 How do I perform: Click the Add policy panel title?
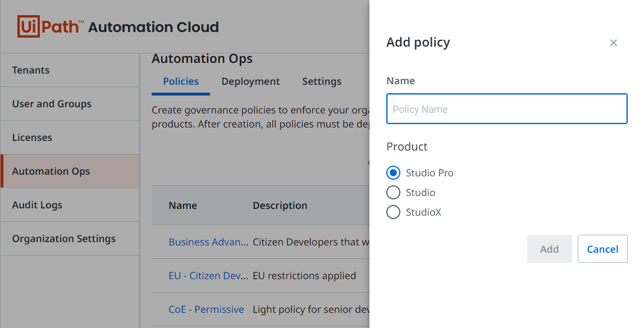click(418, 42)
